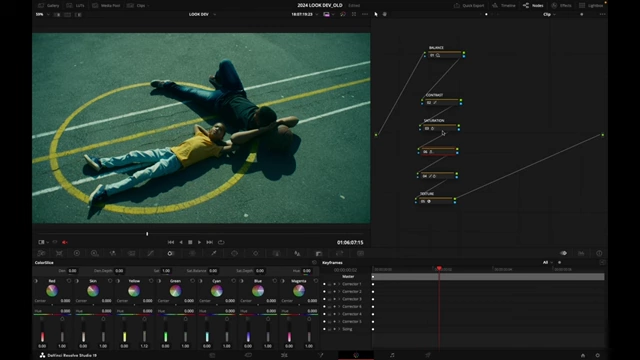This screenshot has height=360, width=640.
Task: Select the pointer tool in node editor
Action: (376, 14)
